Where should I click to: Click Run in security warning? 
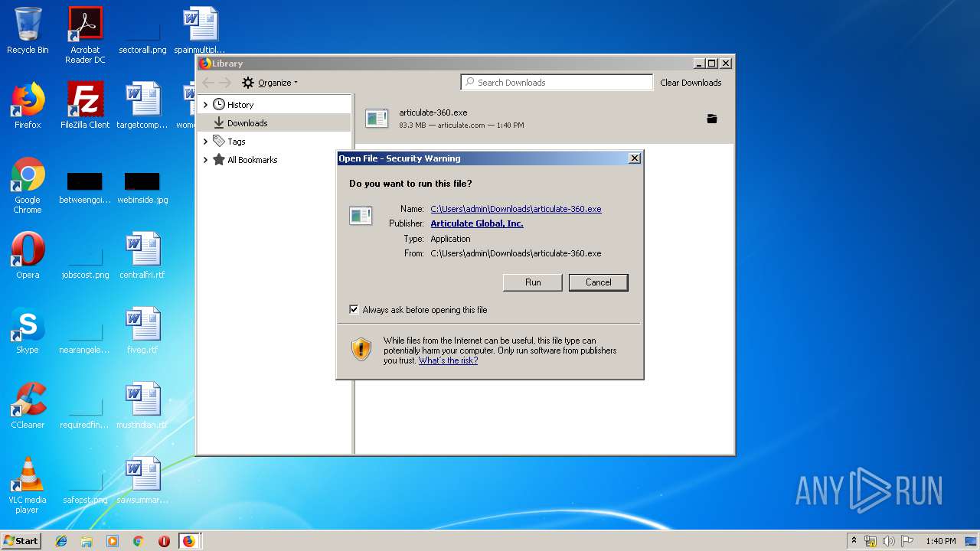[x=533, y=282]
